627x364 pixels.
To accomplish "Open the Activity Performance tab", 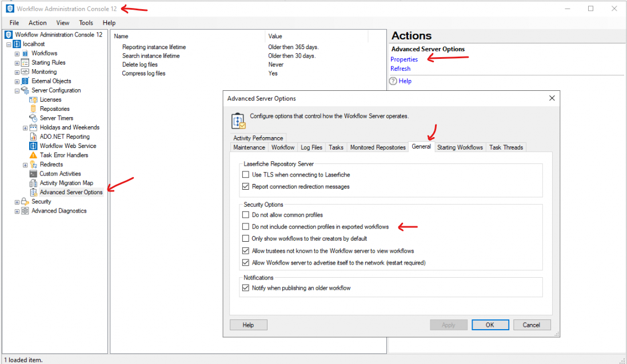I will click(x=258, y=138).
